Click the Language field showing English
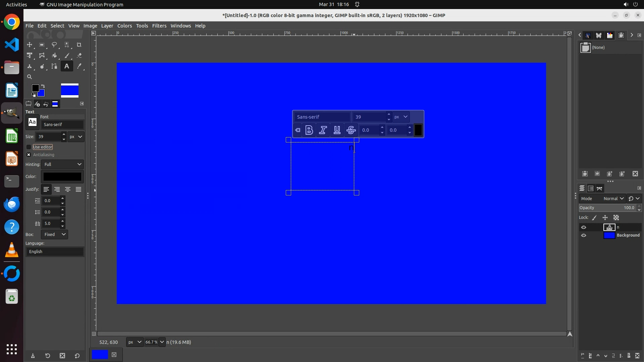 tap(55, 252)
